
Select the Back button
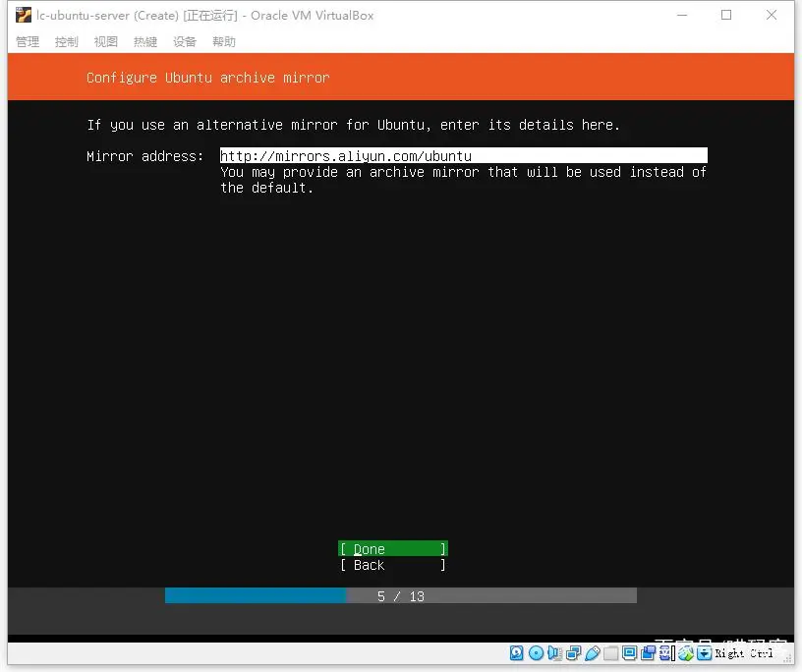tap(393, 565)
